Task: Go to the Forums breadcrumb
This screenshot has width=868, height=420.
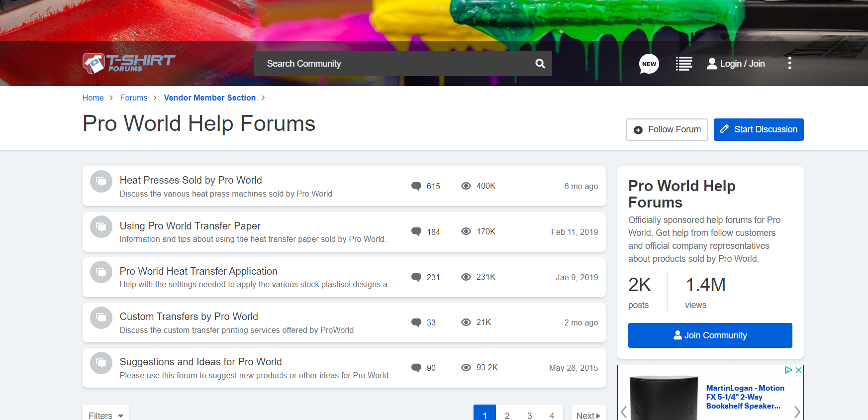Action: pyautogui.click(x=134, y=98)
